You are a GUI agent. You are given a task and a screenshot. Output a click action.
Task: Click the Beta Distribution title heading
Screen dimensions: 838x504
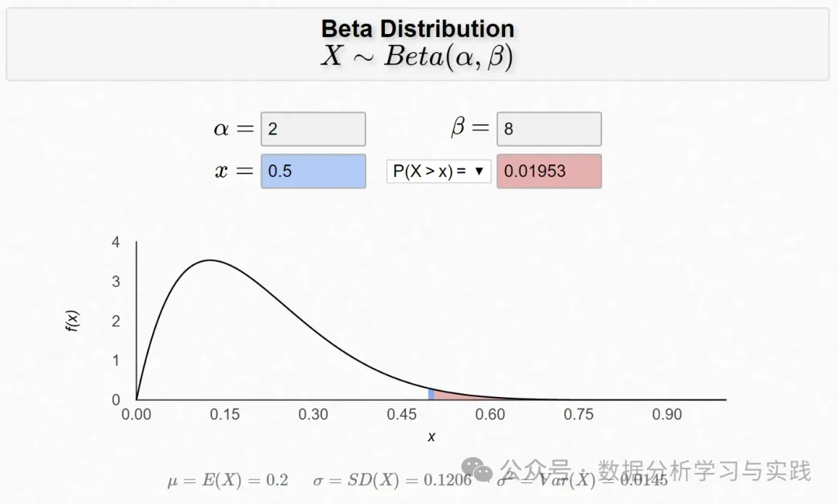tap(417, 29)
